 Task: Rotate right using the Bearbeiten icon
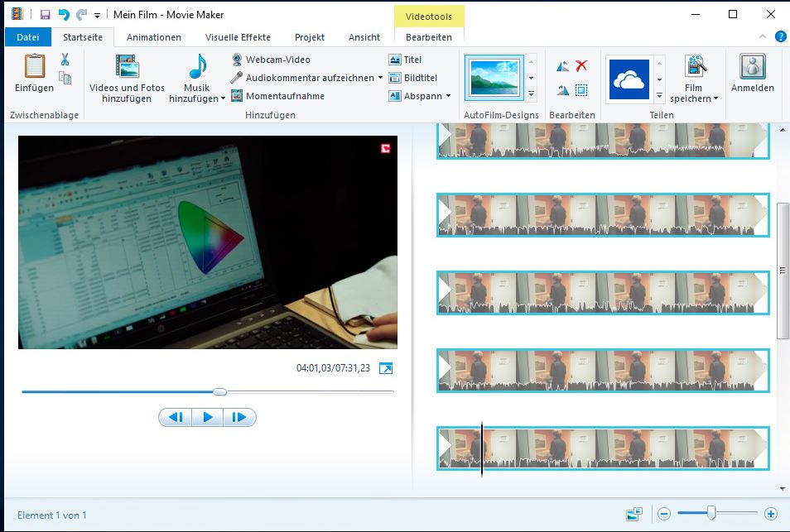(x=563, y=90)
